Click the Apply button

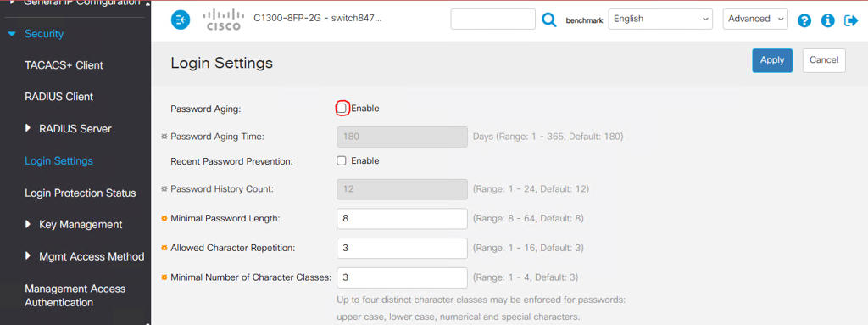pyautogui.click(x=772, y=60)
